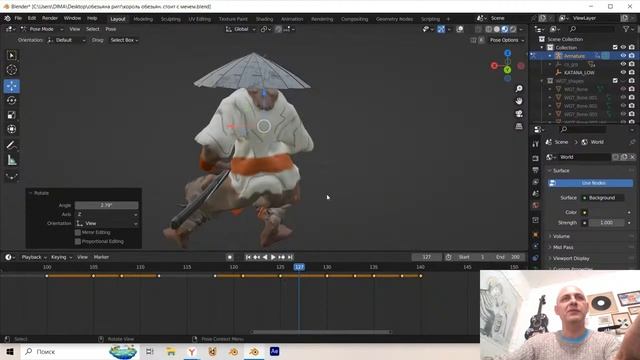The height and width of the screenshot is (360, 640).
Task: Open the Tool properties tab
Action: click(x=536, y=144)
